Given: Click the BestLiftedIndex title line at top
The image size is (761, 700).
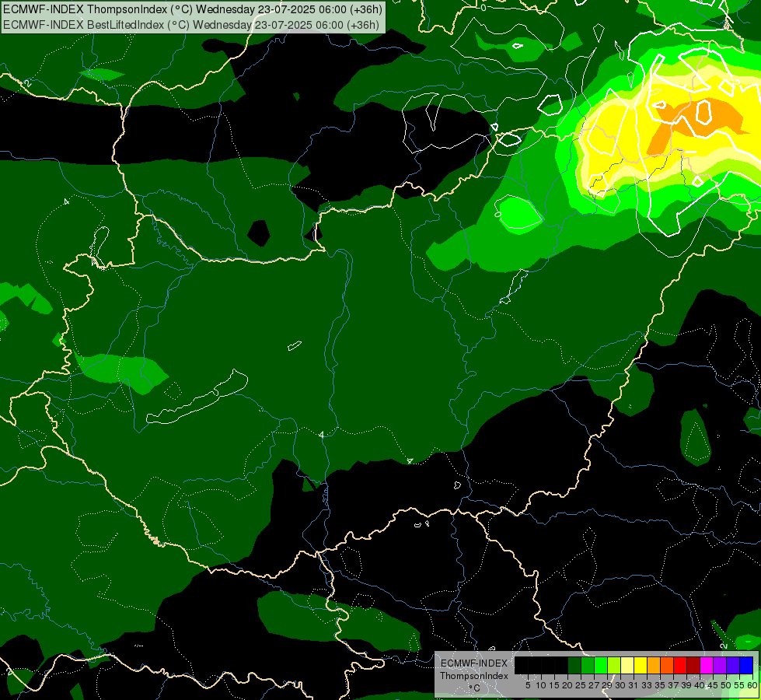Looking at the screenshot, I should coord(190,25).
